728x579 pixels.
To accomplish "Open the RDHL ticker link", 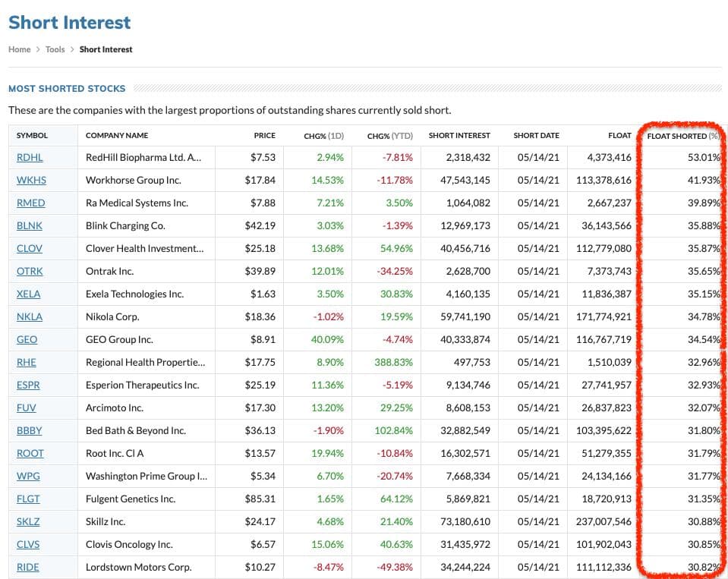I will point(30,157).
